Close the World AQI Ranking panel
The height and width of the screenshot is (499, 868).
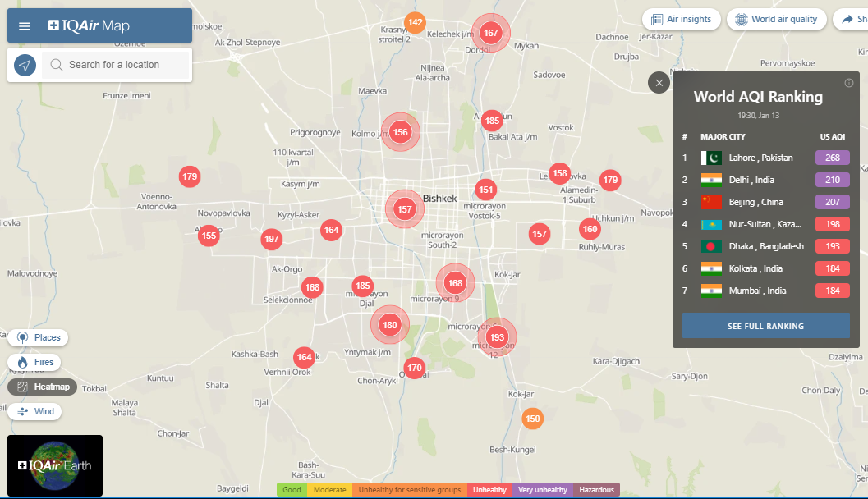659,82
